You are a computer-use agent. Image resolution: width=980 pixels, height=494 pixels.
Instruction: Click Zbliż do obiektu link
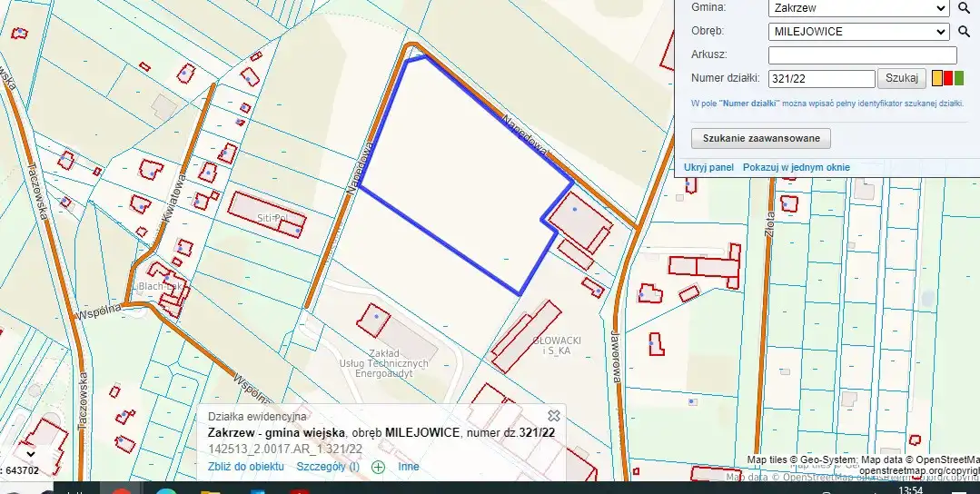[245, 467]
